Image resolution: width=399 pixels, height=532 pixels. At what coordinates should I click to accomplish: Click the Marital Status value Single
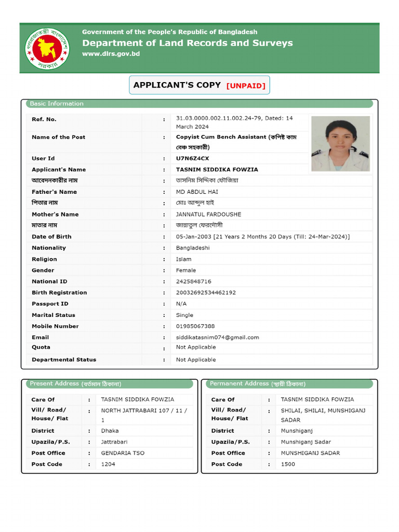[x=184, y=315]
